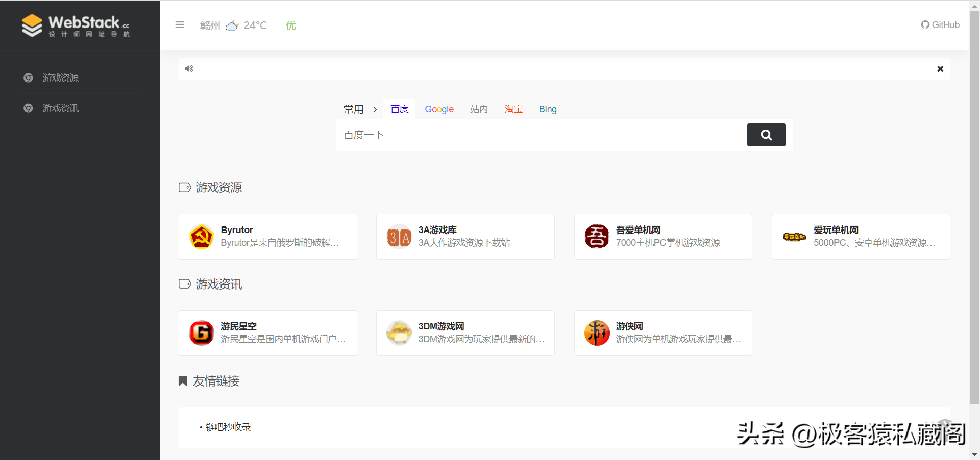Screen dimensions: 980x460
Task: Open the 游侠网 card
Action: [x=663, y=333]
